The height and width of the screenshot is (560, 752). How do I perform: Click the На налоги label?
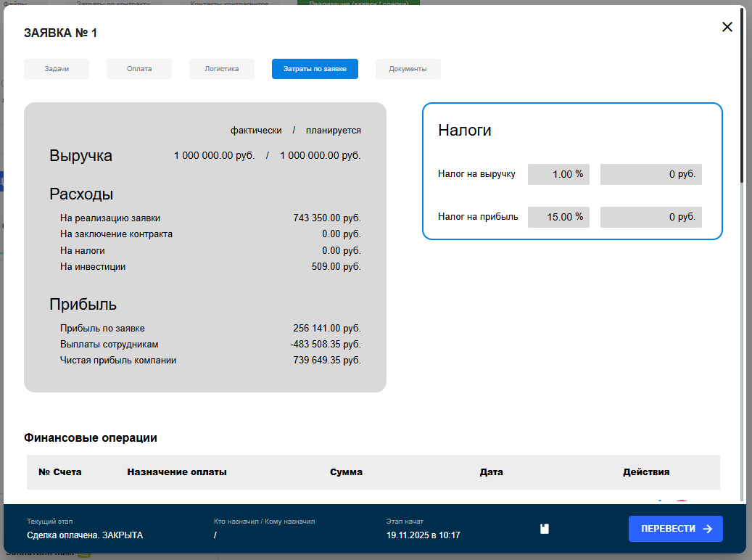pyautogui.click(x=82, y=250)
